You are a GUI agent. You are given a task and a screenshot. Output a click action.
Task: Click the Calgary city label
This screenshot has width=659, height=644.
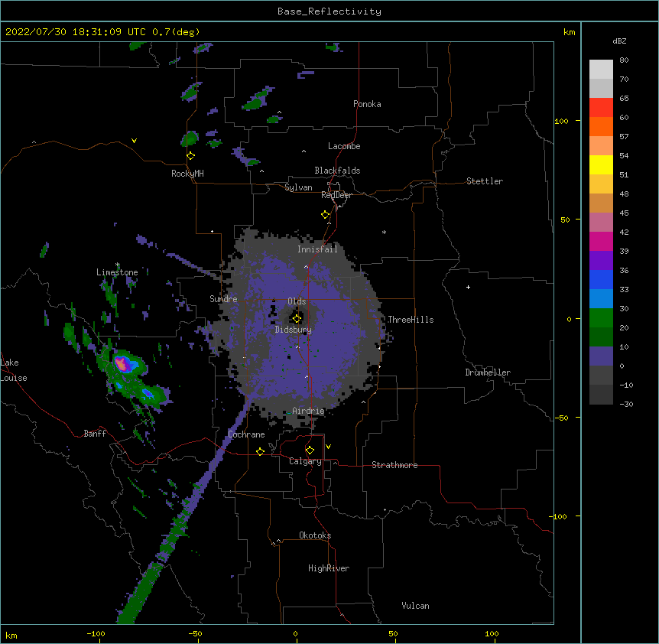pos(305,461)
